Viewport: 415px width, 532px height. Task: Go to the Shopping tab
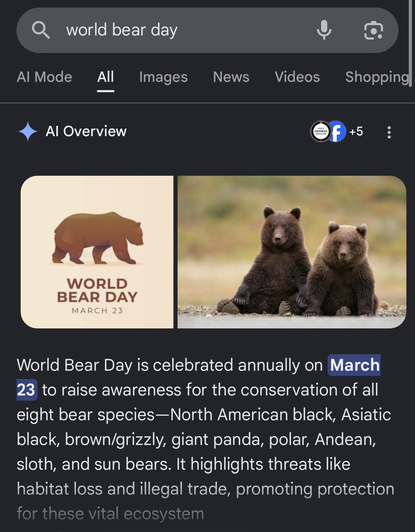click(377, 77)
